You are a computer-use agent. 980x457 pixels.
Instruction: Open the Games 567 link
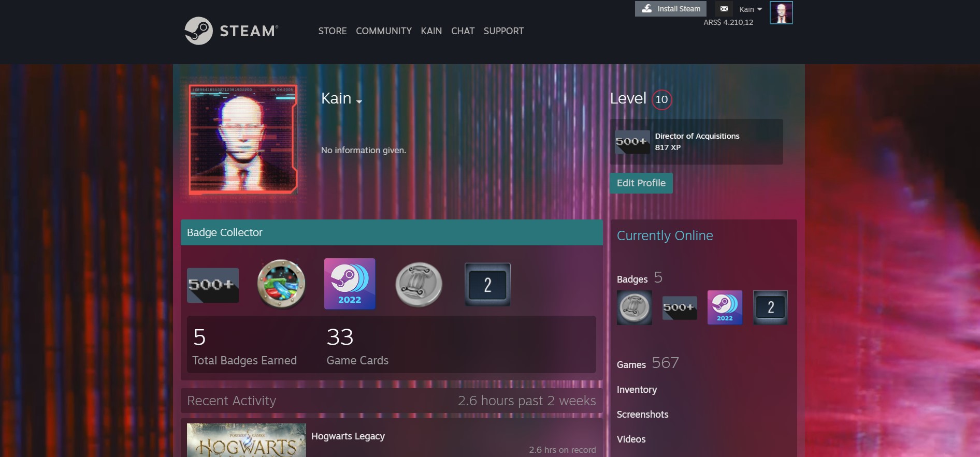pos(648,363)
